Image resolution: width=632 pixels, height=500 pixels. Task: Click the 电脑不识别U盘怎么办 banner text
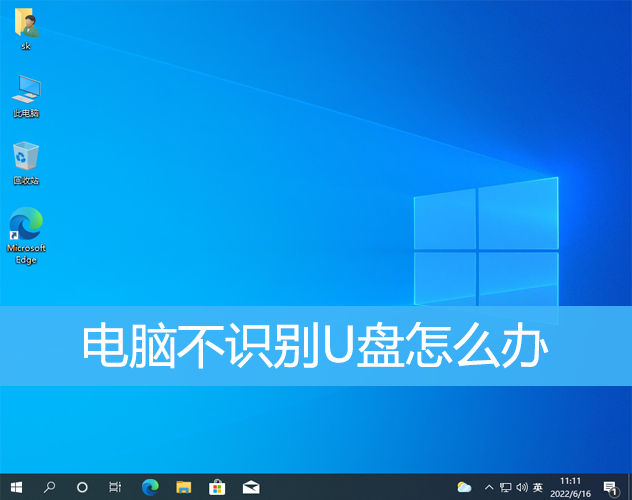pyautogui.click(x=316, y=346)
